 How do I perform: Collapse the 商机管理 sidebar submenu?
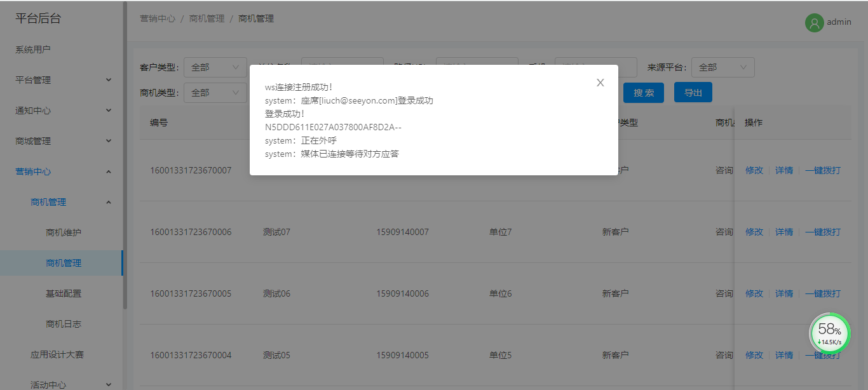coord(62,202)
